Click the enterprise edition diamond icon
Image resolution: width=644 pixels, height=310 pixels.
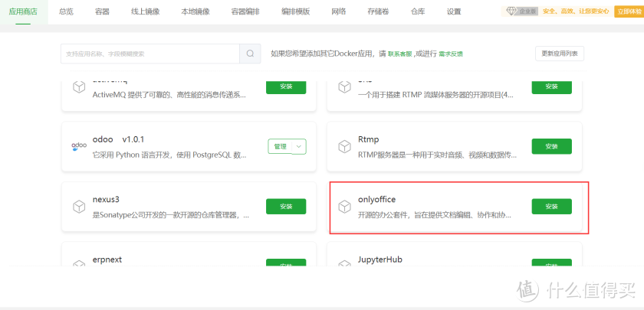(x=511, y=11)
